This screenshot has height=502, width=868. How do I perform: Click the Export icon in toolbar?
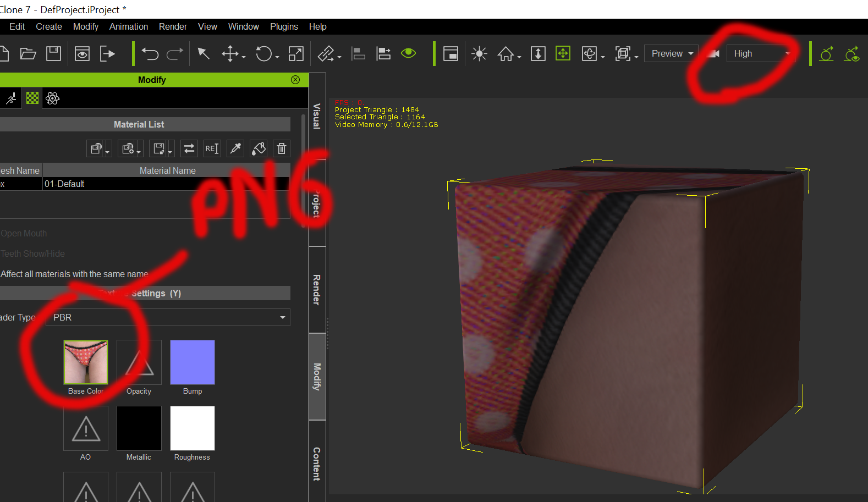[x=107, y=53]
